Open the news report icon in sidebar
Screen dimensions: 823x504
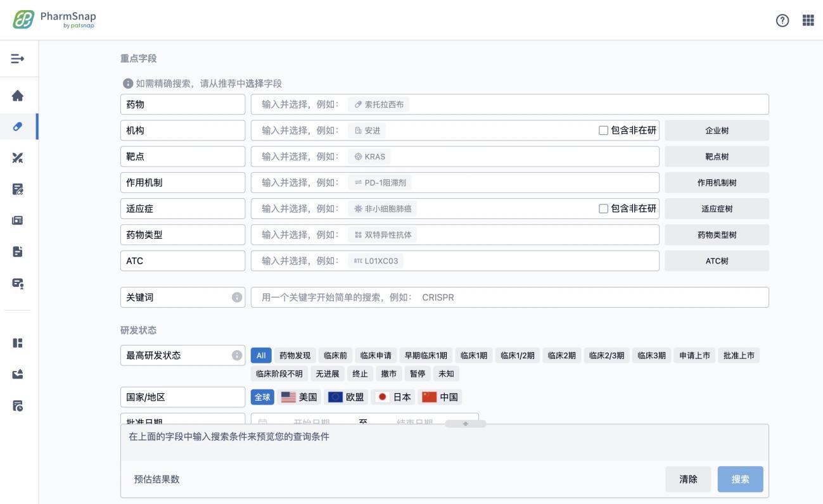point(18,220)
